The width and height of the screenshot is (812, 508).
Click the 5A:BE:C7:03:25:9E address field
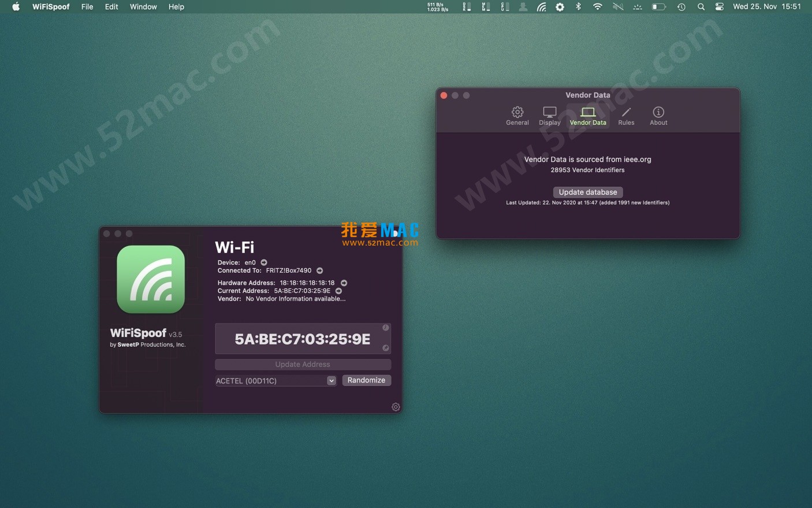point(302,339)
